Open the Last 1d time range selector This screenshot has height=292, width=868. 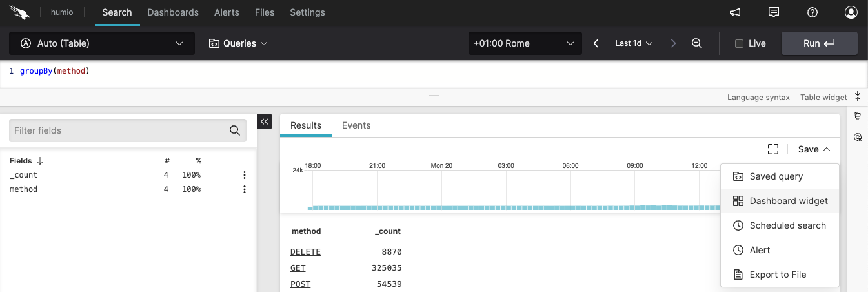(x=634, y=43)
